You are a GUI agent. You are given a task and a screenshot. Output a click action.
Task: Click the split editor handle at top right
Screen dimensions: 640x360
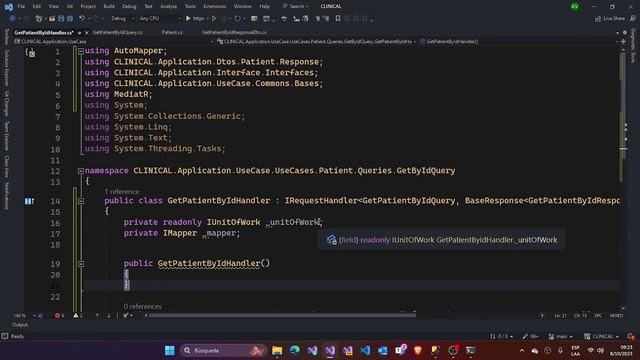click(x=623, y=41)
